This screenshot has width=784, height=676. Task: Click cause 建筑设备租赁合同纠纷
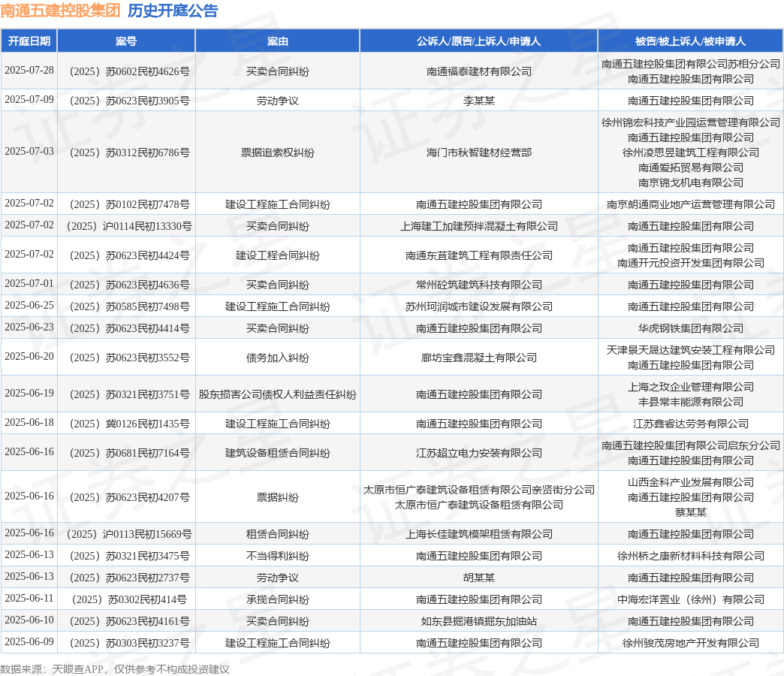click(278, 453)
